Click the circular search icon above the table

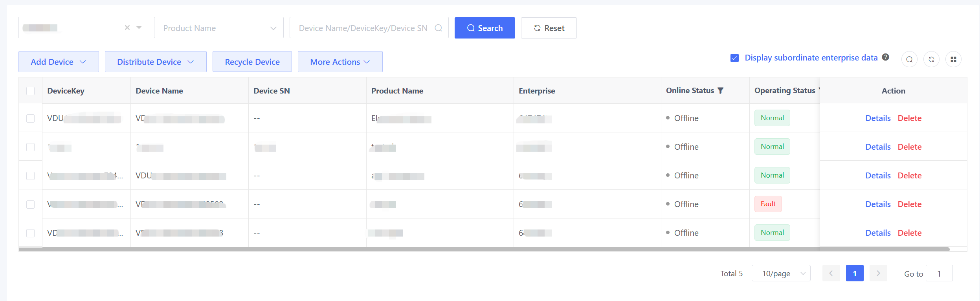click(x=909, y=59)
